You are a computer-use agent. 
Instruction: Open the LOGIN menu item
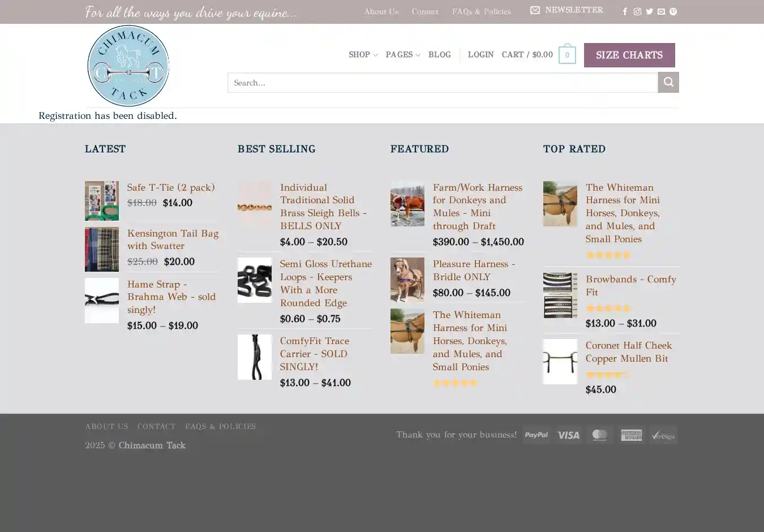[x=480, y=55]
